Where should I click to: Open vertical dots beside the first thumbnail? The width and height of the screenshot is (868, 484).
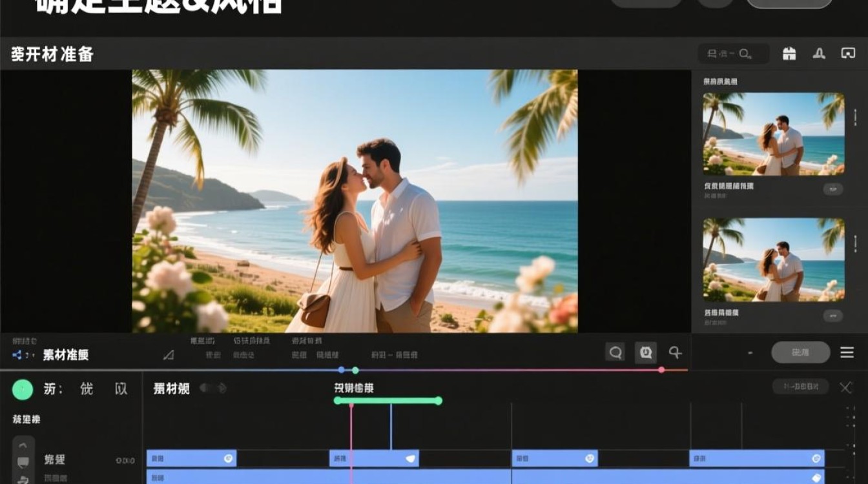tap(856, 117)
